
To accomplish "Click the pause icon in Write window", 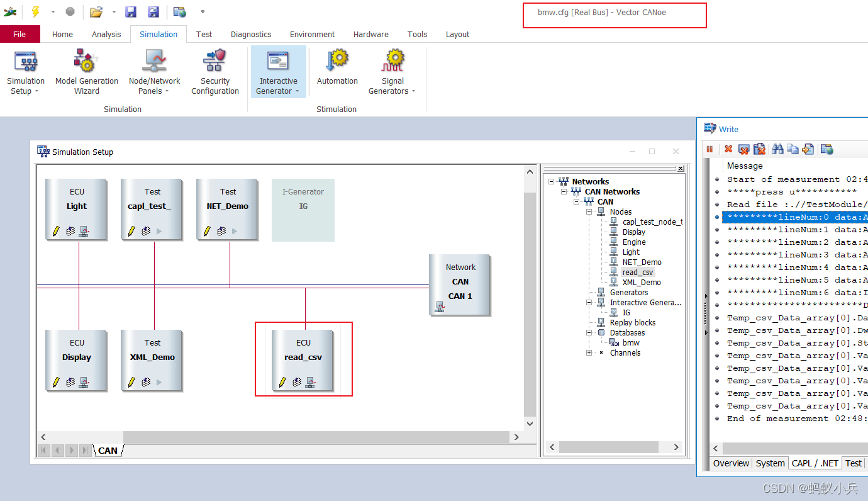I will (x=709, y=149).
